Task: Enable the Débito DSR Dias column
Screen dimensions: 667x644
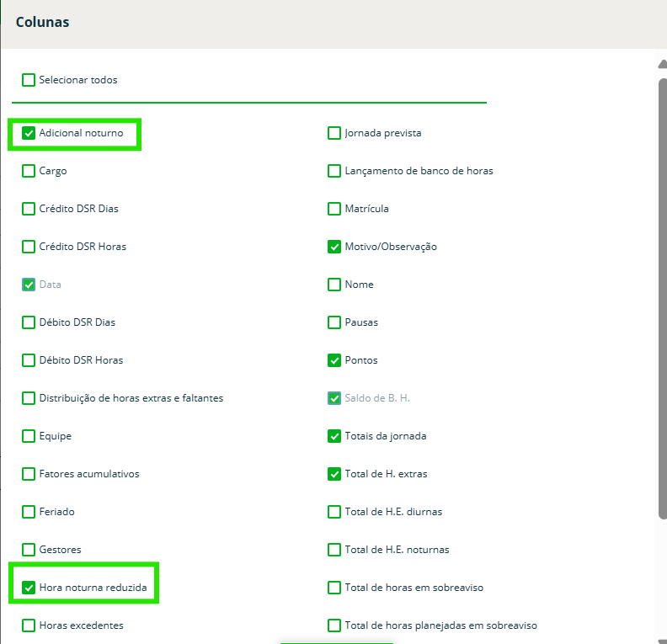Action: [29, 322]
